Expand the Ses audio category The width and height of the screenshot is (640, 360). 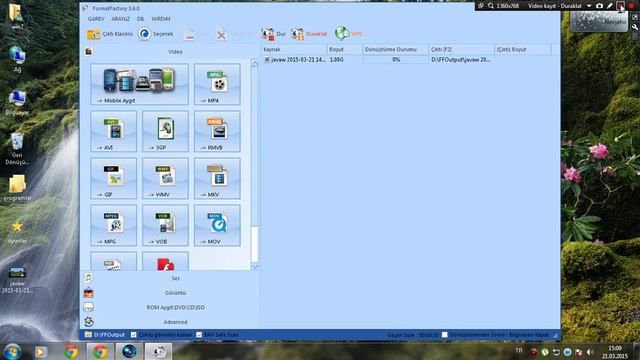click(x=171, y=278)
